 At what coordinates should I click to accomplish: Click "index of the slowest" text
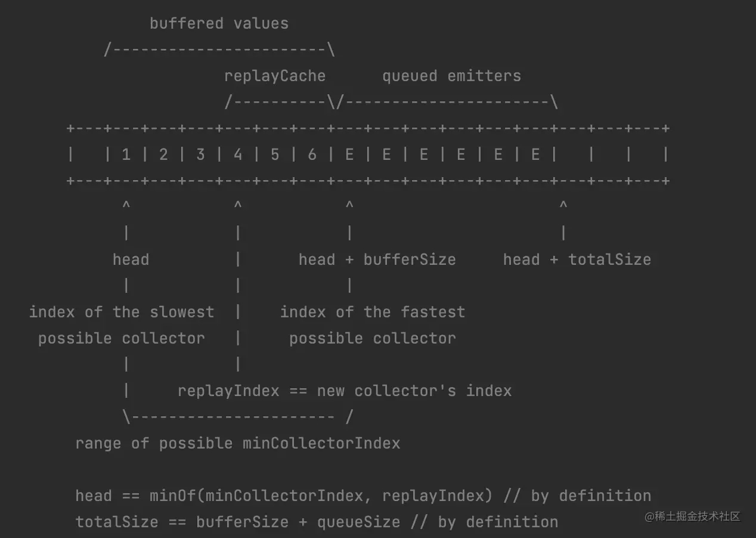pos(122,312)
